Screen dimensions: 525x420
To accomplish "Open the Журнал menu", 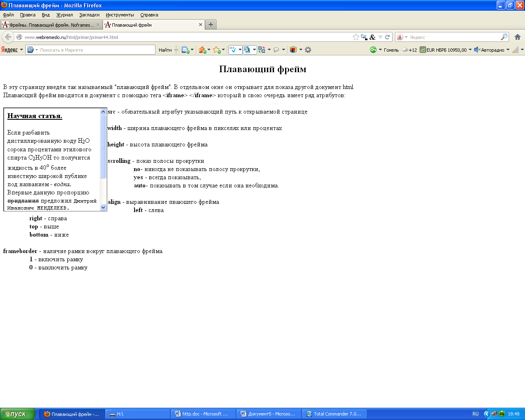I will point(64,15).
